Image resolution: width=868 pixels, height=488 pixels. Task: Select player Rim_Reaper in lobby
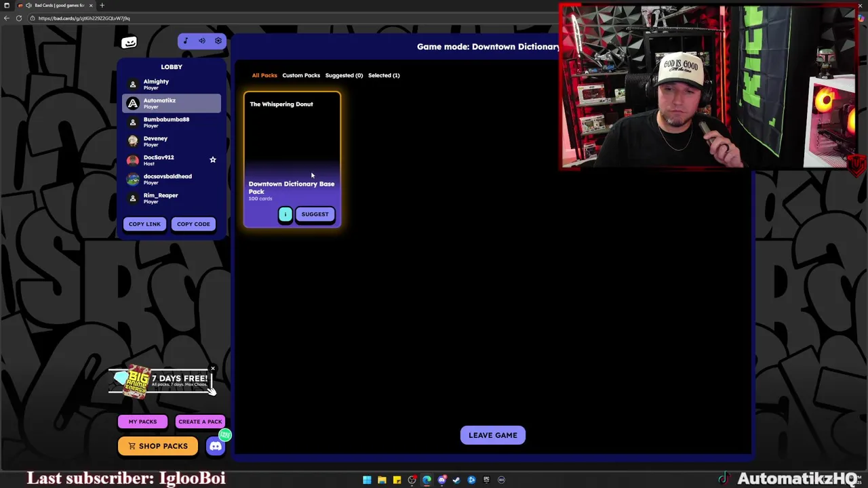[172, 199]
